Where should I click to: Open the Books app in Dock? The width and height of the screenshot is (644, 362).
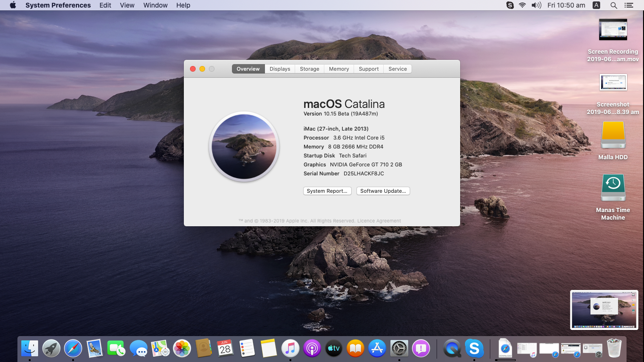[x=355, y=348]
